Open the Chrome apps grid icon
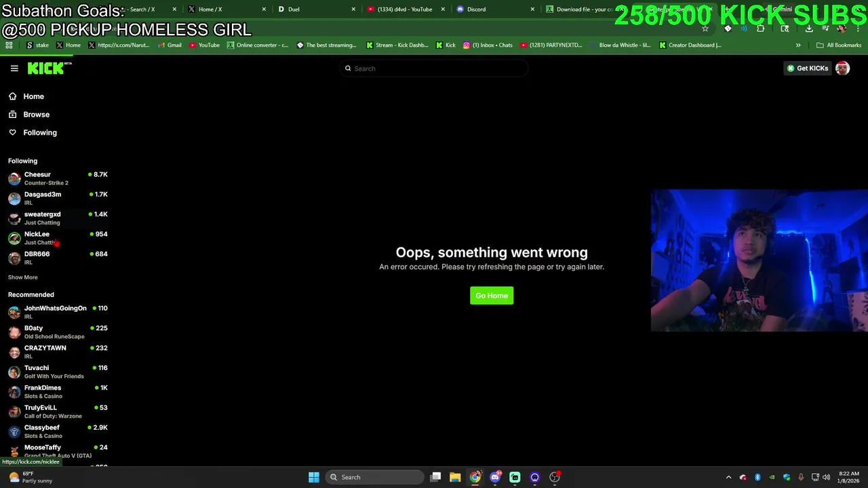The image size is (868, 488). pos(9,45)
